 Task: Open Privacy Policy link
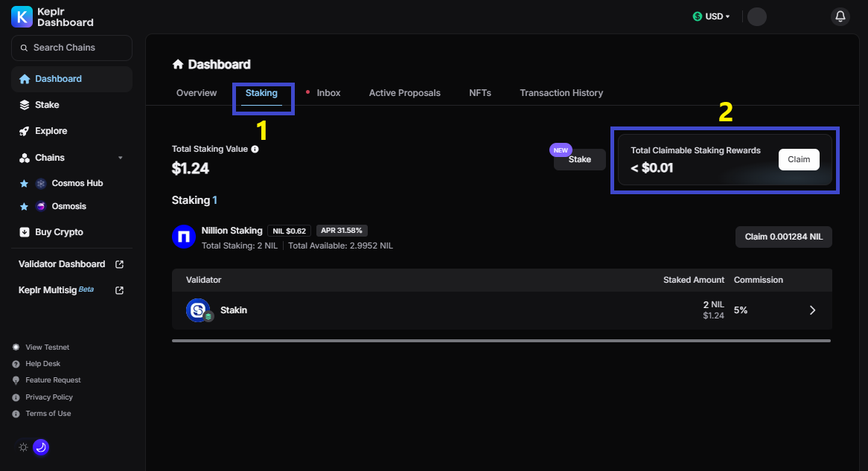tap(48, 397)
